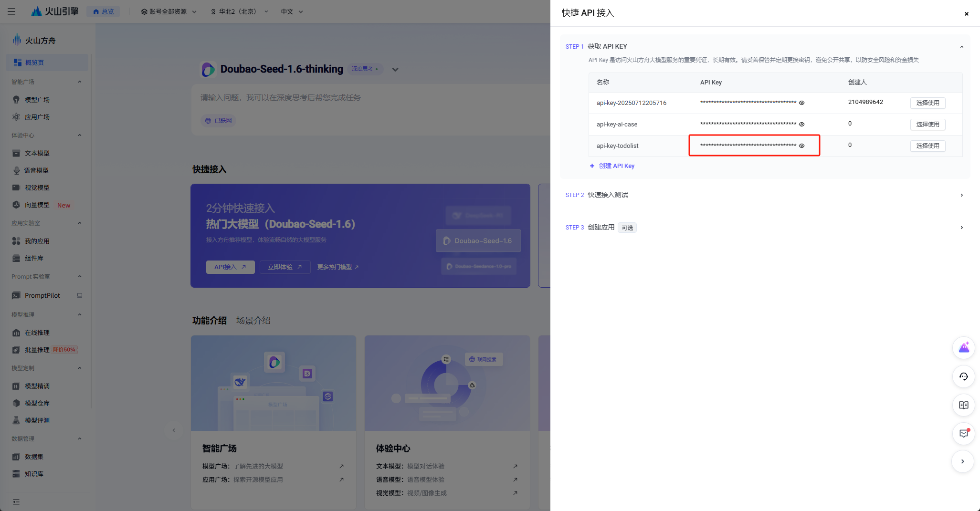
Task: Click the 立即体验 button on the banner
Action: (285, 267)
